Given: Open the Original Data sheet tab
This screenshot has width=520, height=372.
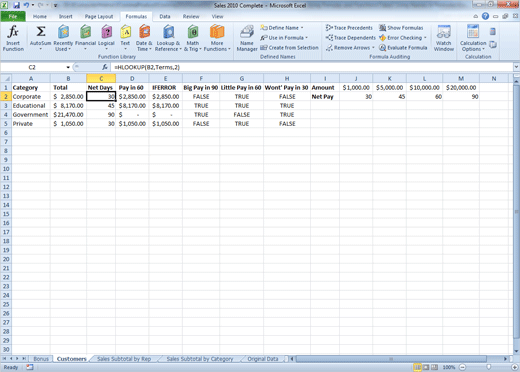Looking at the screenshot, I should (x=263, y=359).
